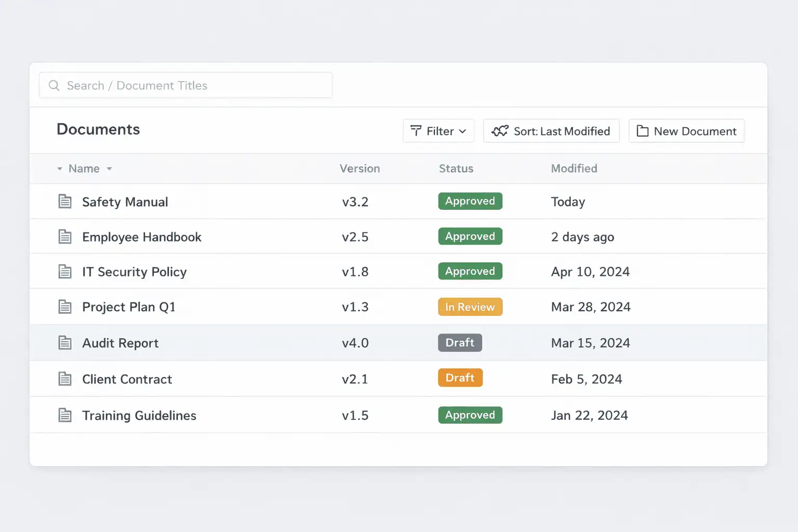Click the magnifier icon in search box
The width and height of the screenshot is (798, 532).
point(54,86)
